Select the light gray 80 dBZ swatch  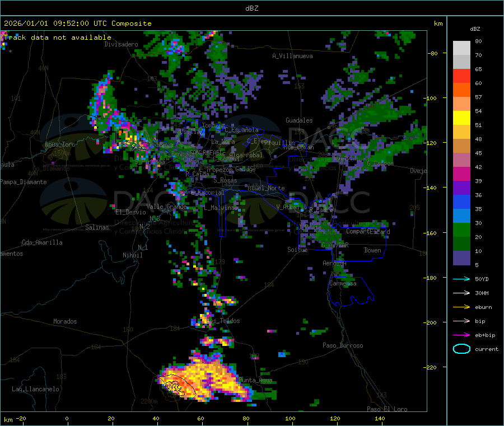click(x=461, y=48)
